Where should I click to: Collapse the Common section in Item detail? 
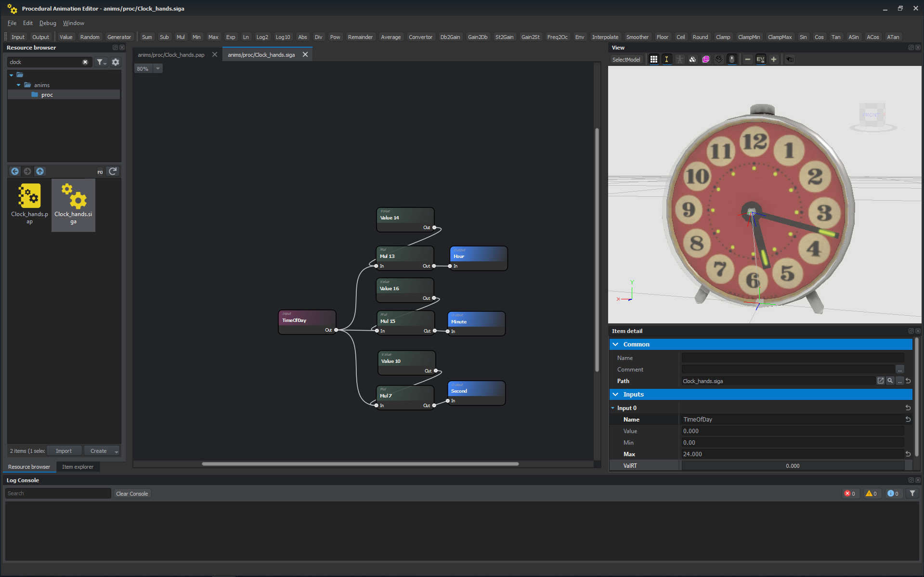[616, 344]
